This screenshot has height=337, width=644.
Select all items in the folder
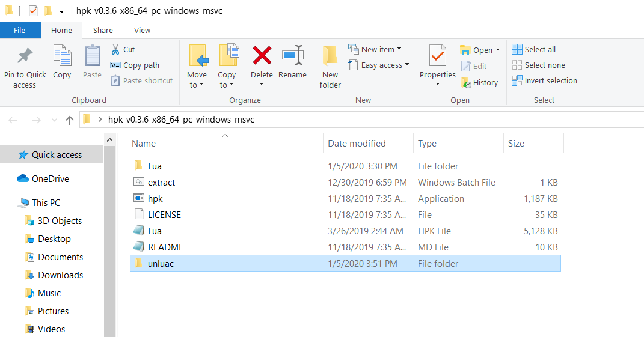(x=533, y=50)
